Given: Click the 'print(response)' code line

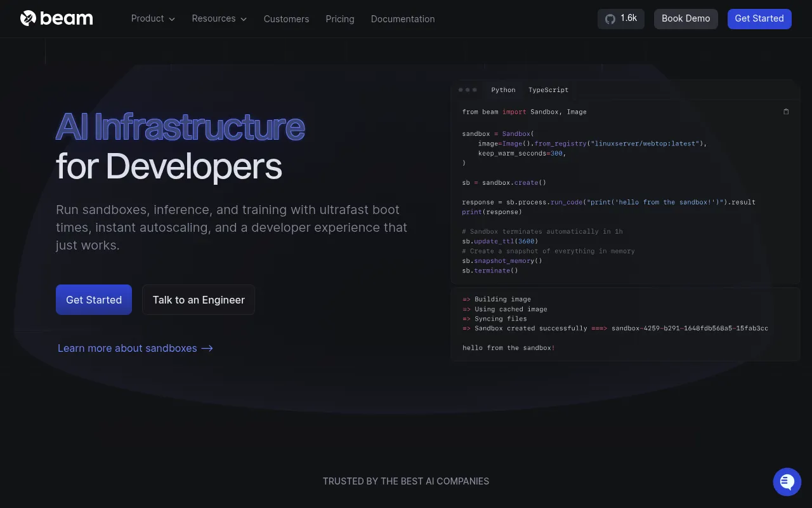Looking at the screenshot, I should [492, 212].
